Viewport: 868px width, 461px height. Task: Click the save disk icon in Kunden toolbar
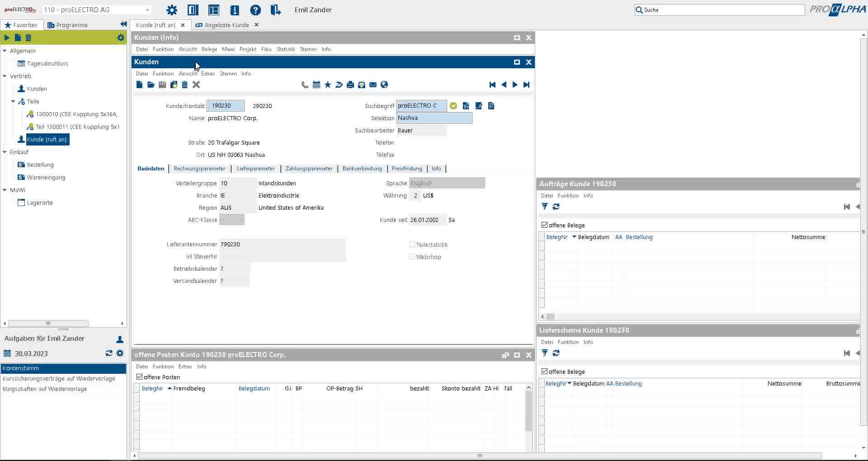162,85
